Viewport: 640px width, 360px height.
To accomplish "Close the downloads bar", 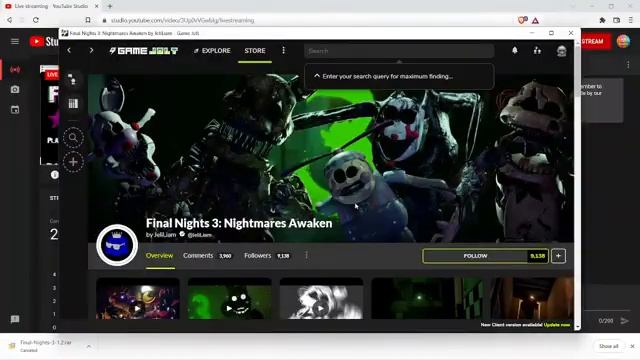I will pyautogui.click(x=632, y=346).
